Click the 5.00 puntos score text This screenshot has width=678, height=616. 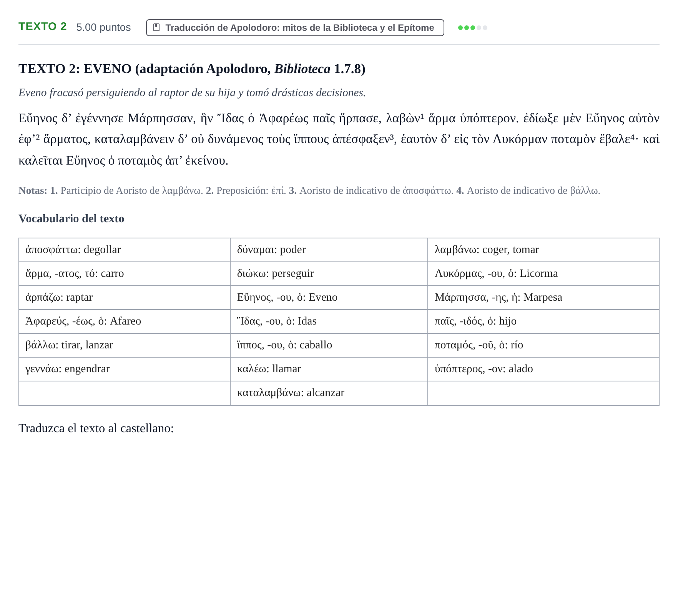tap(103, 27)
